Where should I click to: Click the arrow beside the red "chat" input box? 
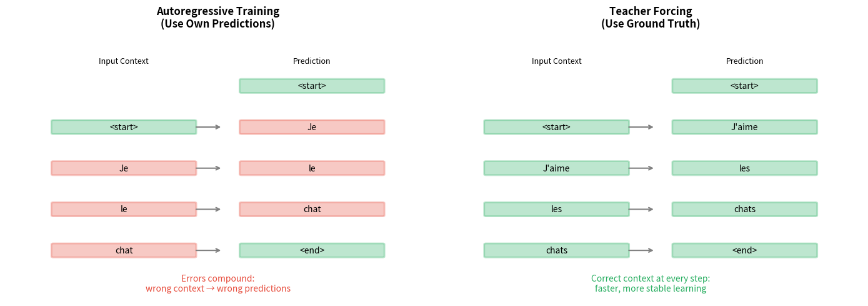208,250
